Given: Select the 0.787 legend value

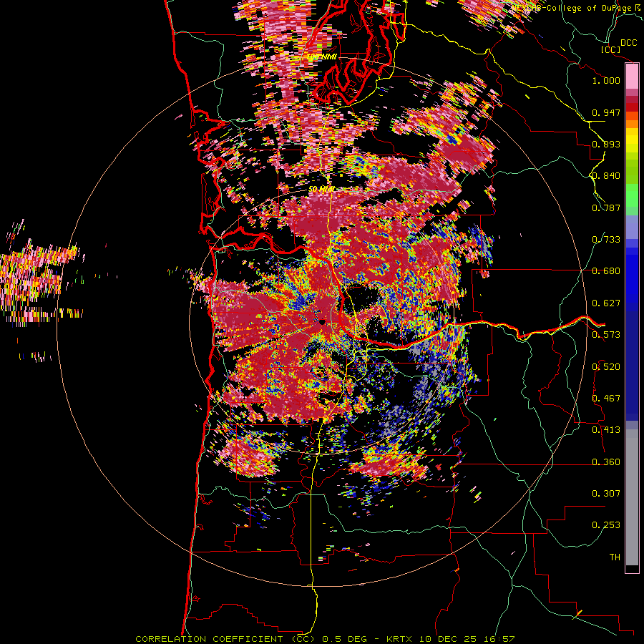Looking at the screenshot, I should tap(606, 208).
